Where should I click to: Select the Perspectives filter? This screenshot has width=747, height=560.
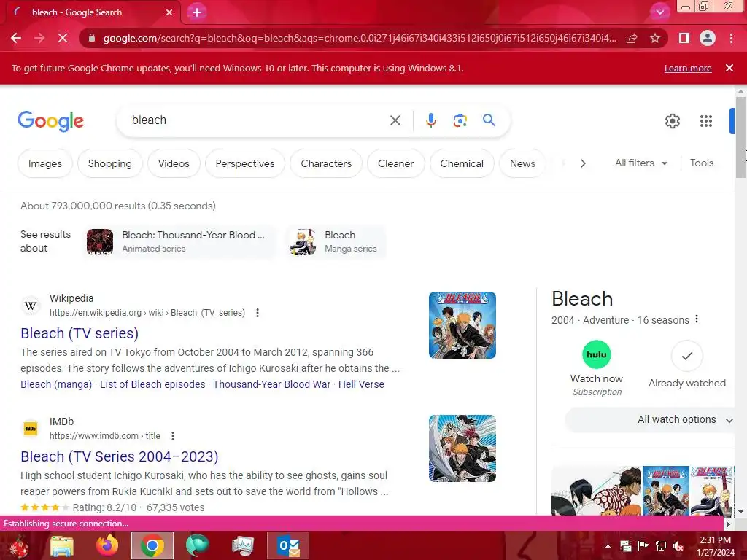(x=245, y=163)
